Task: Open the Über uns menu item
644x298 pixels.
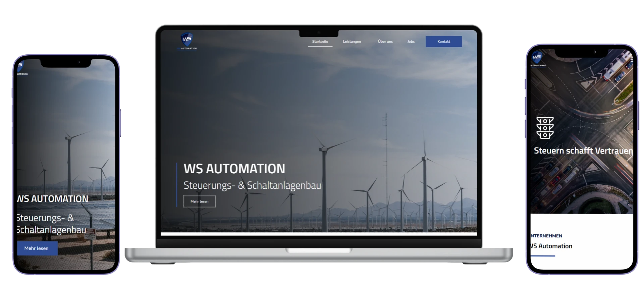Action: point(385,42)
